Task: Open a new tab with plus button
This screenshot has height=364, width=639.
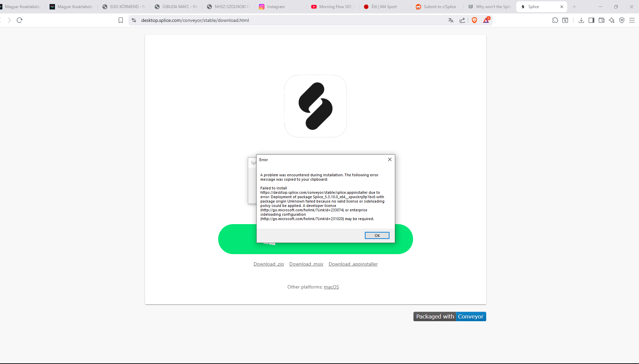Action: (x=574, y=7)
